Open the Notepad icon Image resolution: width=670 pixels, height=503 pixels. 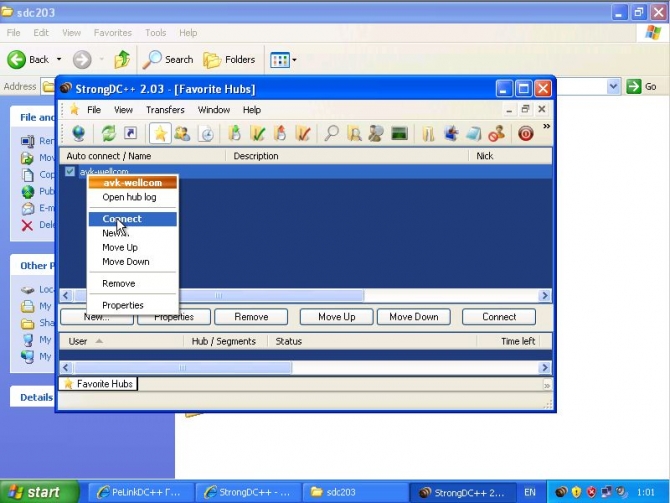point(473,134)
